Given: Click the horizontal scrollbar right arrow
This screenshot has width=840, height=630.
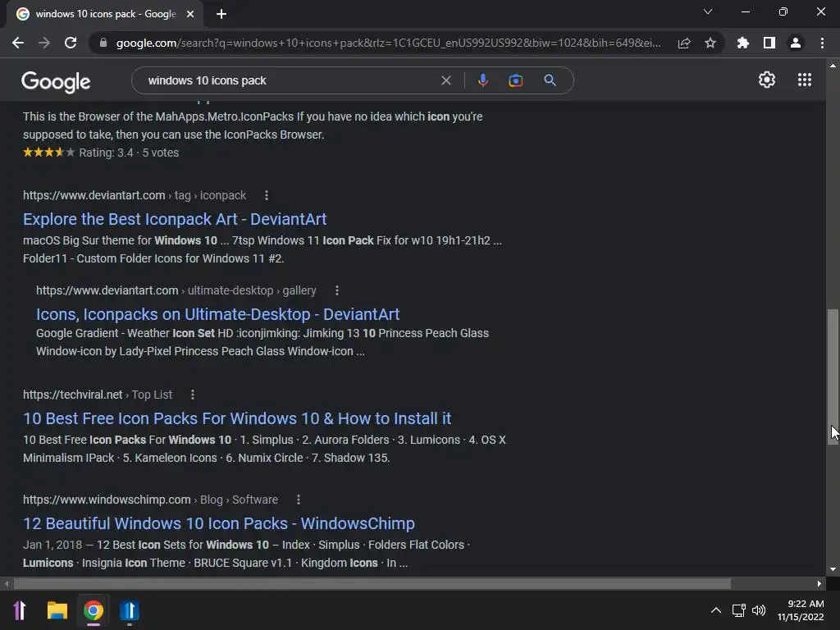Looking at the screenshot, I should tap(819, 583).
